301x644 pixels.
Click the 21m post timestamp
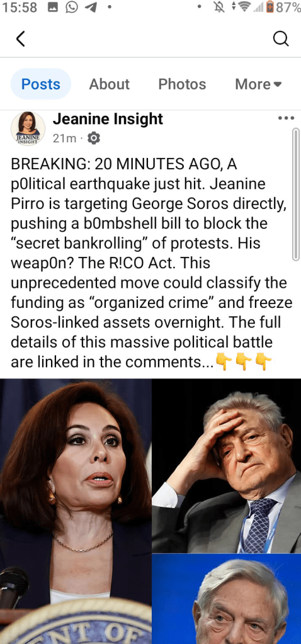(64, 139)
